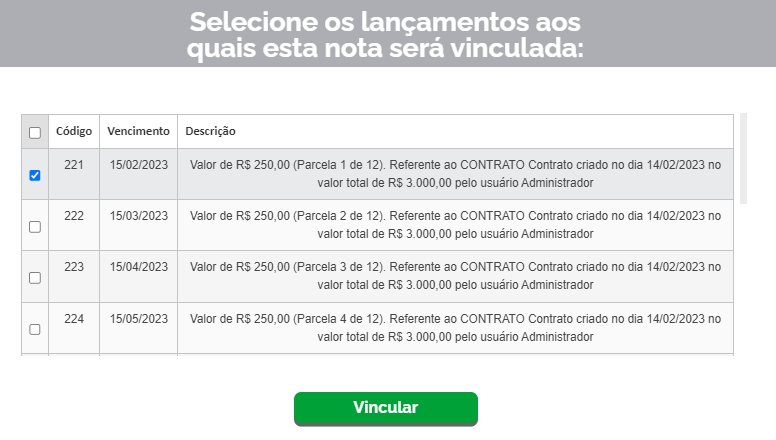Click the code cell 224

pyautogui.click(x=74, y=317)
